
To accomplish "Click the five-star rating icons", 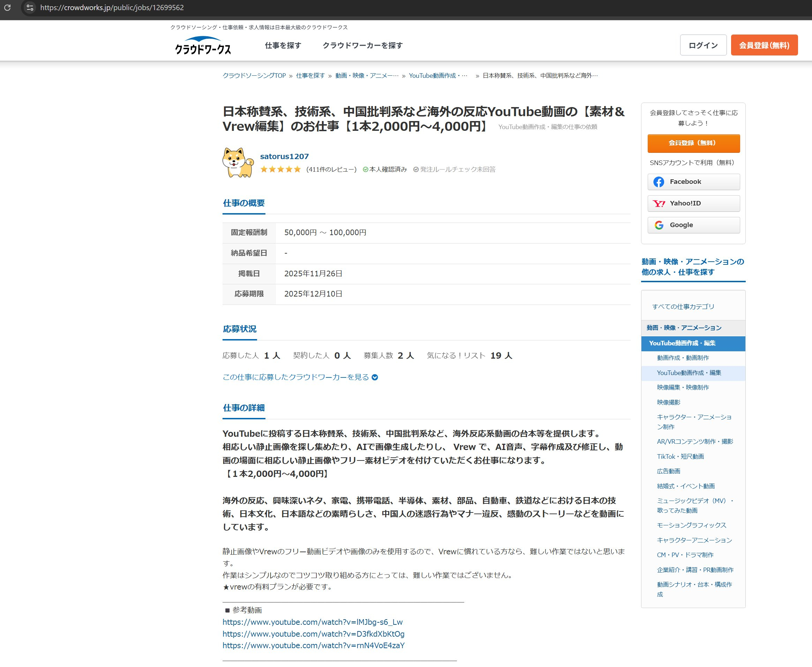I will pos(280,170).
